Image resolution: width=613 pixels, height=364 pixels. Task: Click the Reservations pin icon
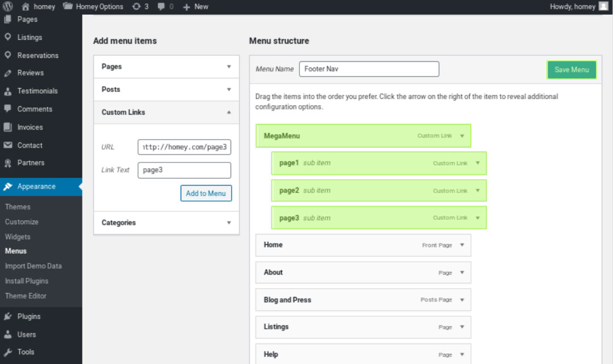click(x=8, y=55)
